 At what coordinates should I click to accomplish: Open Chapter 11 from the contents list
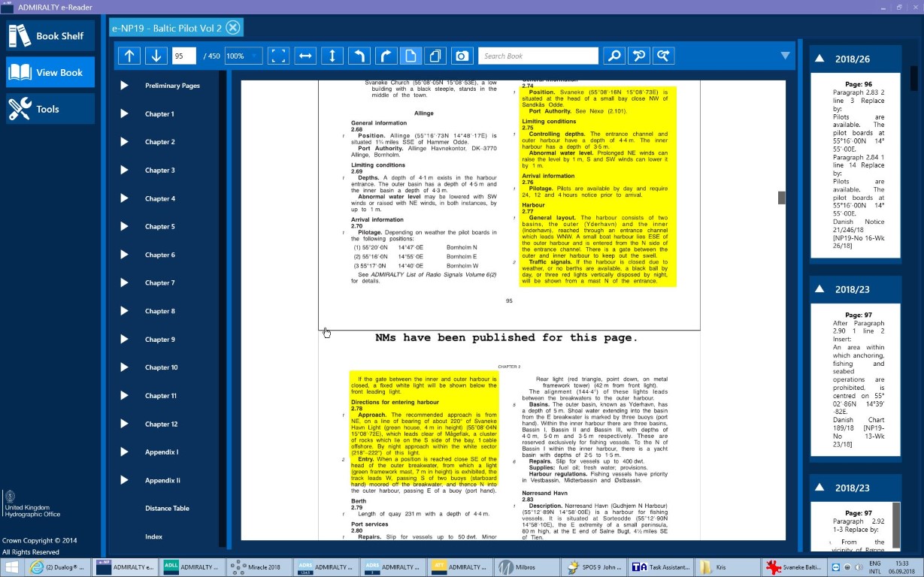[161, 396]
